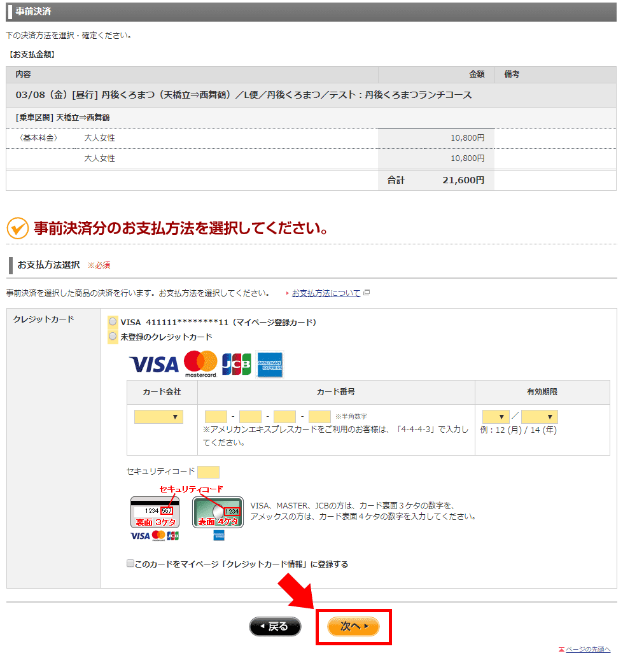The width and height of the screenshot is (623, 672).
Task: Open the expiration month dropdown
Action: click(496, 417)
